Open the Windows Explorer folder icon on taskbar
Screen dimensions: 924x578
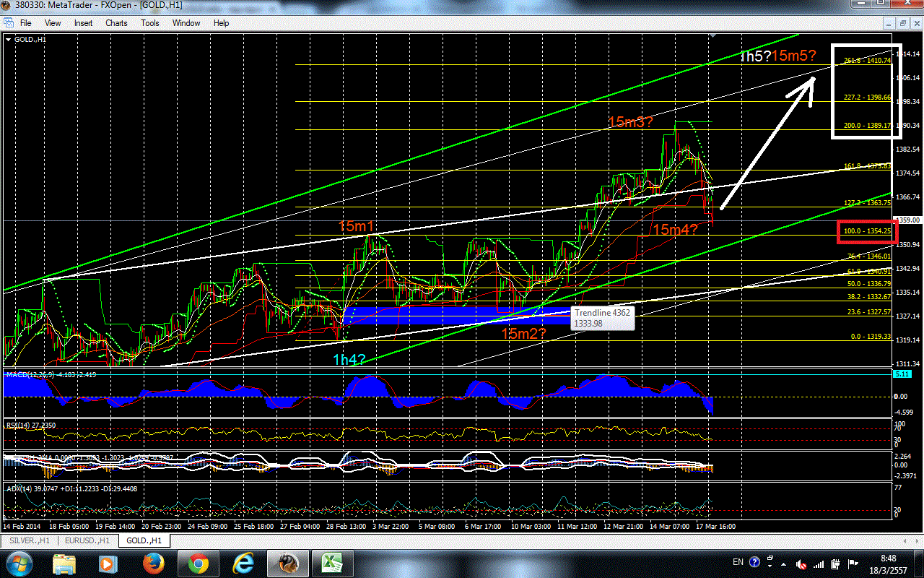(64, 563)
